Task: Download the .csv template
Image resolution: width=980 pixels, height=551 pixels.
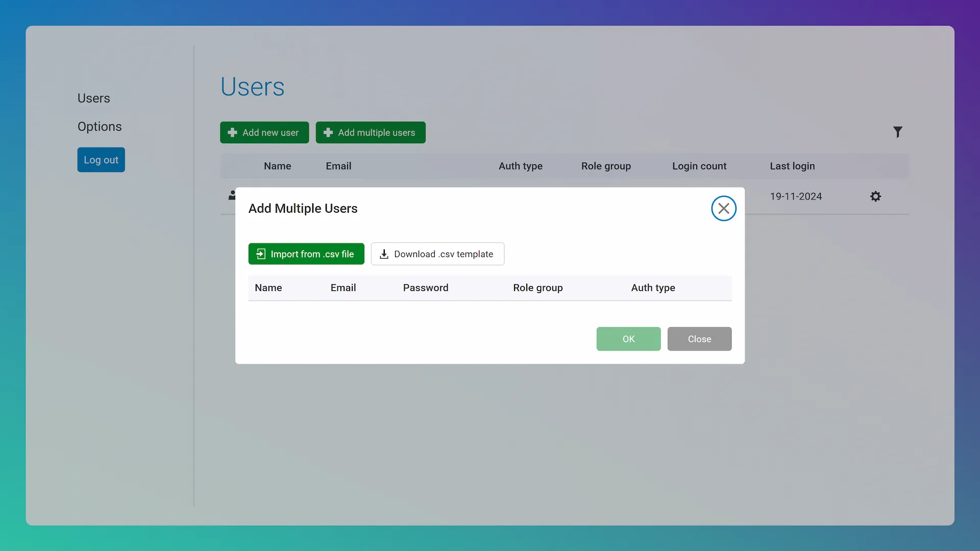Action: (x=437, y=254)
